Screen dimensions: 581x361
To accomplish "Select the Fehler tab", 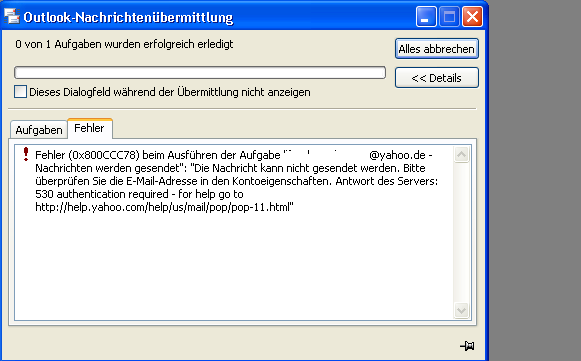I will (89, 128).
